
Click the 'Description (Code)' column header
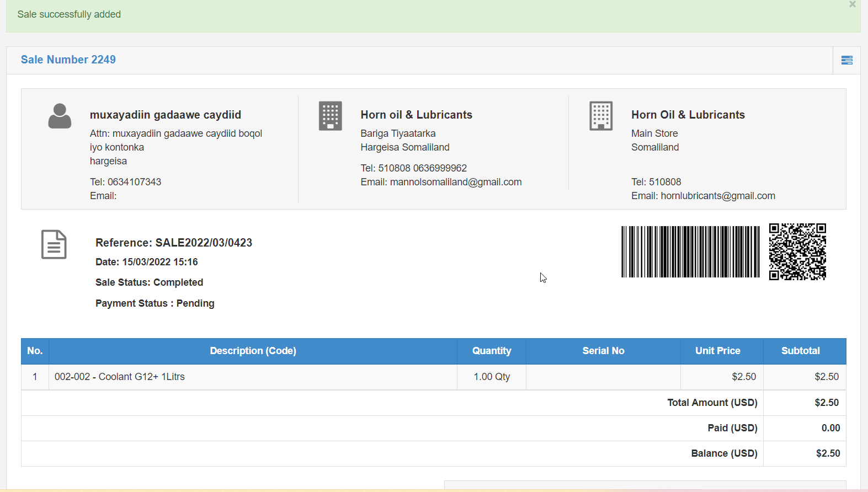pos(253,351)
